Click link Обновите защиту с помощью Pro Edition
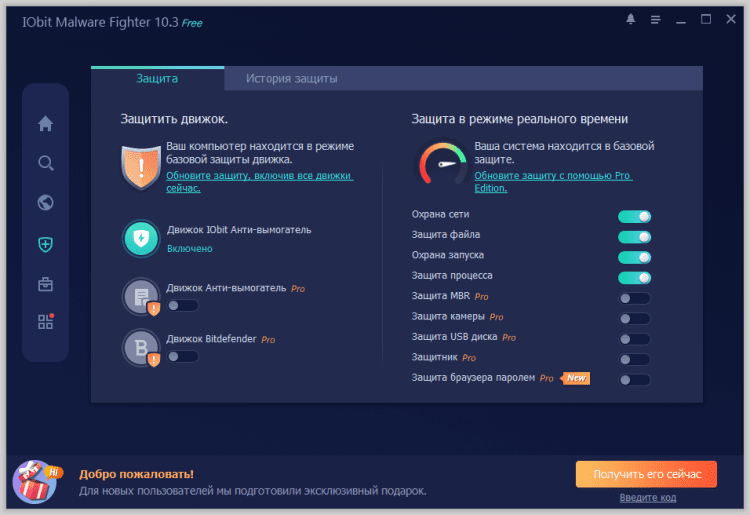 553,182
